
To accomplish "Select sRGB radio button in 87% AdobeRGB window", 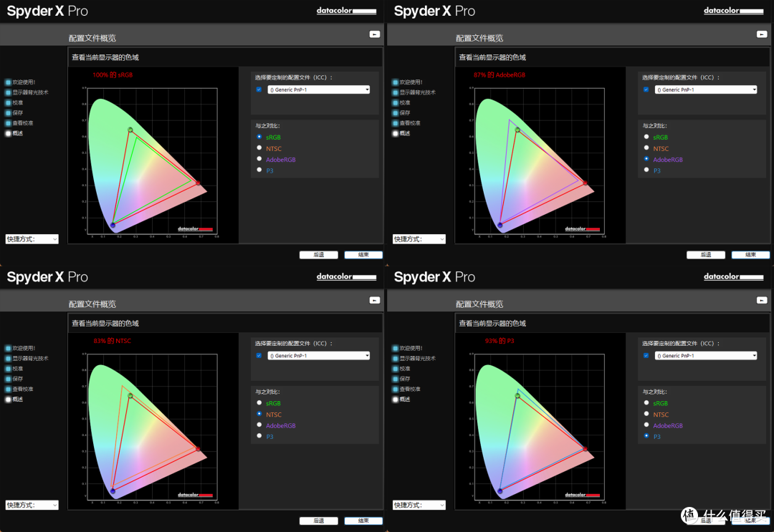I will 646,137.
